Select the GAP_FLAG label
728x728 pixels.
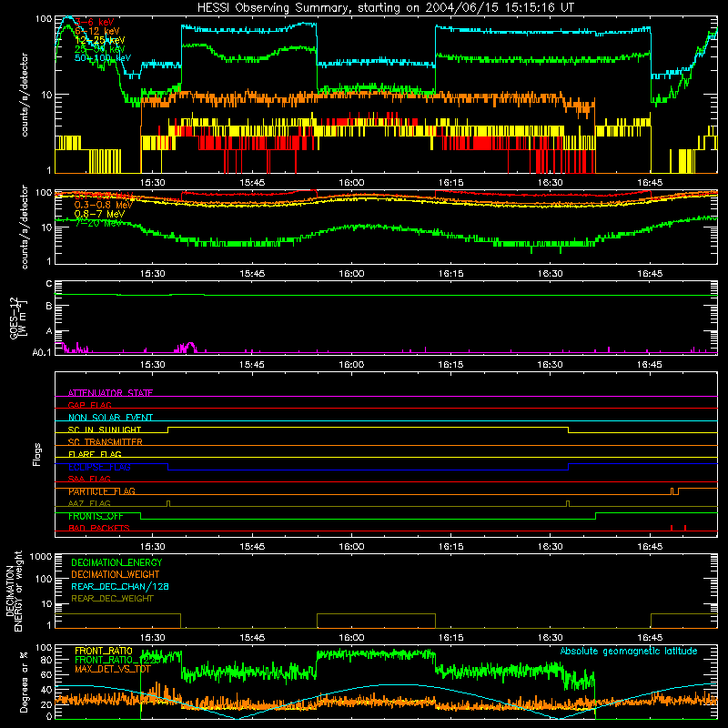pyautogui.click(x=89, y=405)
